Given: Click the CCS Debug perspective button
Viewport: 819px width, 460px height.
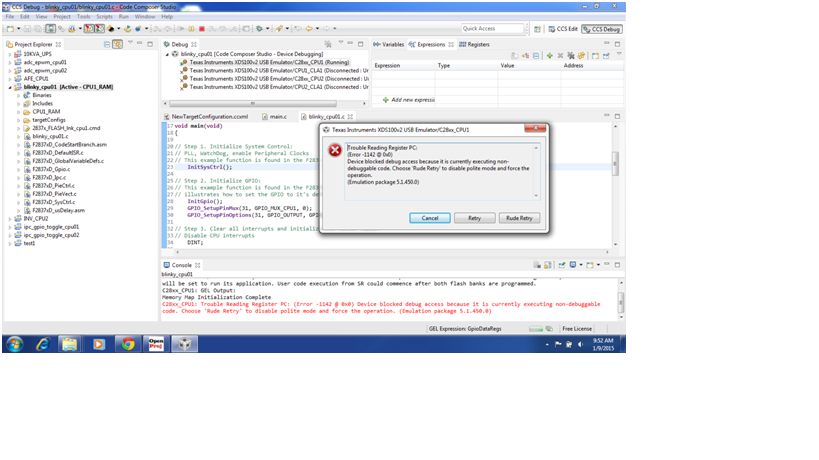Looking at the screenshot, I should click(x=602, y=29).
